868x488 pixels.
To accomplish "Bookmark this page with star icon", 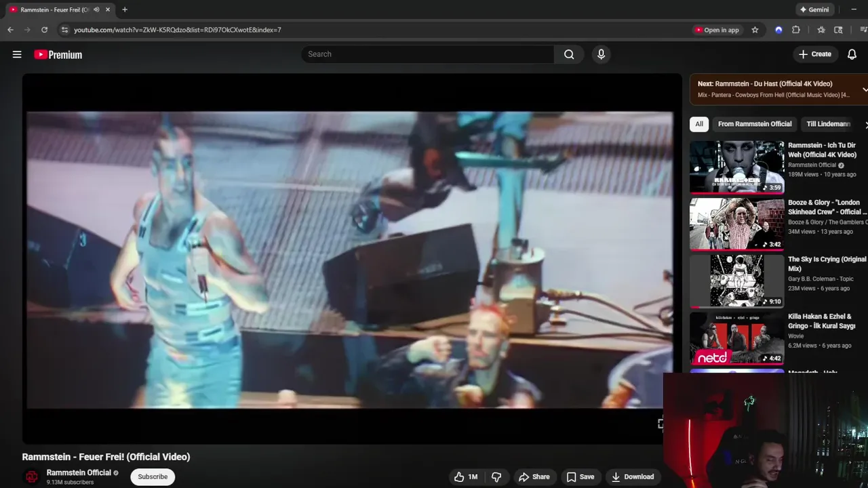I will (755, 30).
